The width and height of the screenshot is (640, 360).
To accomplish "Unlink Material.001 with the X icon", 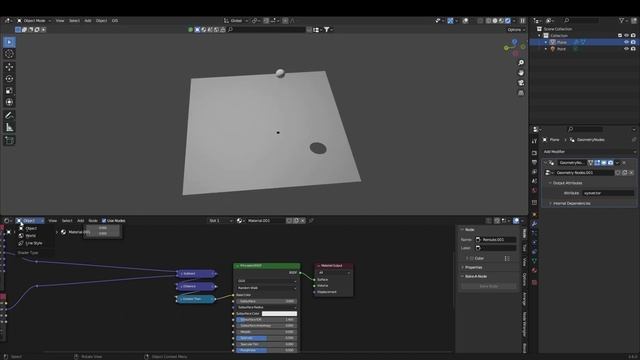I will coord(302,220).
